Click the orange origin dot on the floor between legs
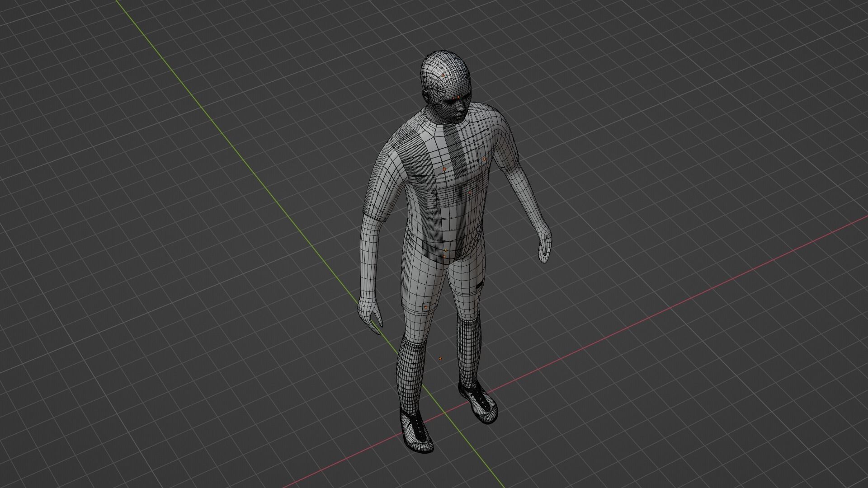Viewport: 868px width, 488px height. click(440, 359)
